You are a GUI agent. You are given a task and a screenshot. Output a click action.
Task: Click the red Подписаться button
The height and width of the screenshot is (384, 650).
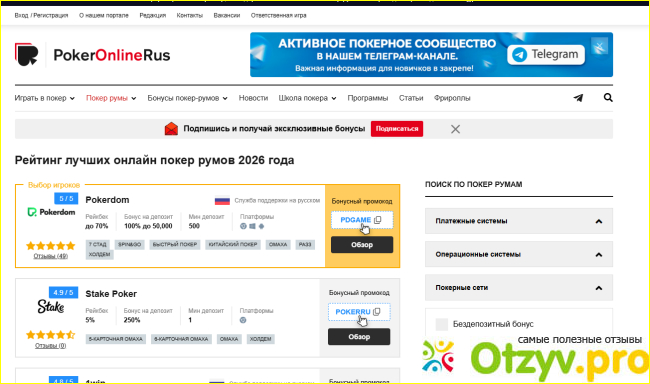point(397,129)
